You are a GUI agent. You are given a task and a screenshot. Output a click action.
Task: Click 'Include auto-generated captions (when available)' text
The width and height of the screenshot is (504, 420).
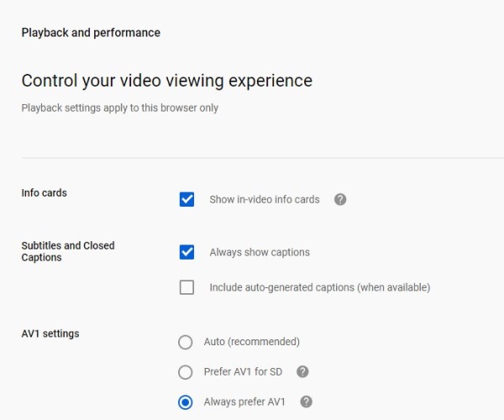click(320, 287)
